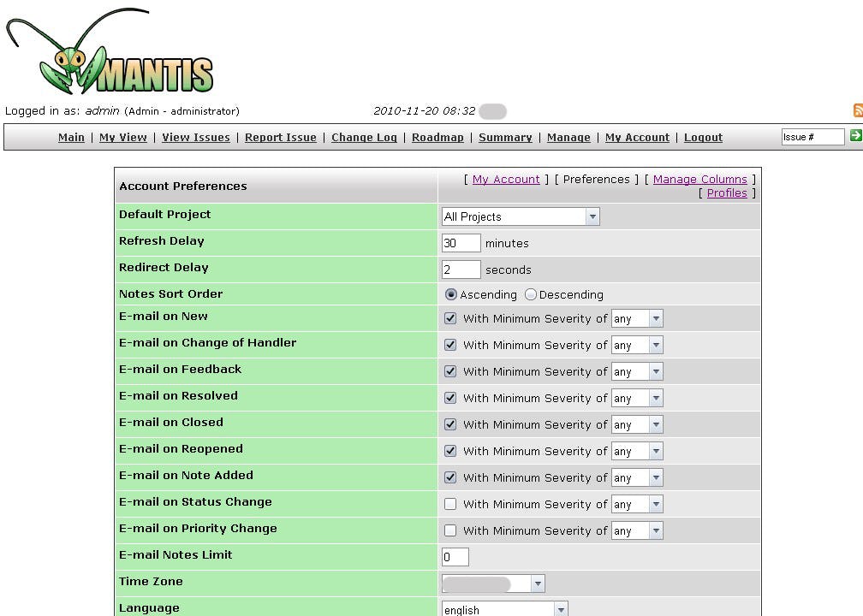This screenshot has width=863, height=616.
Task: Disable E-mail on Reopened checkbox
Action: click(x=450, y=451)
